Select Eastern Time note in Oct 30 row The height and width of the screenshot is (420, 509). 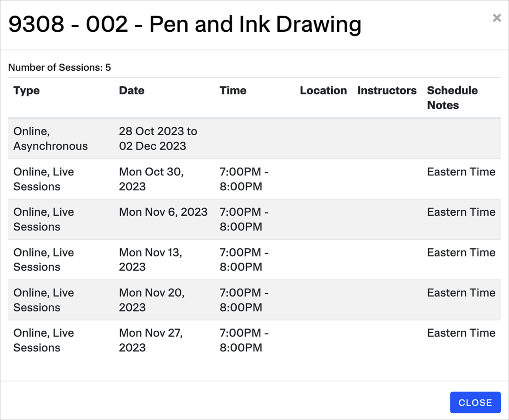[461, 172]
